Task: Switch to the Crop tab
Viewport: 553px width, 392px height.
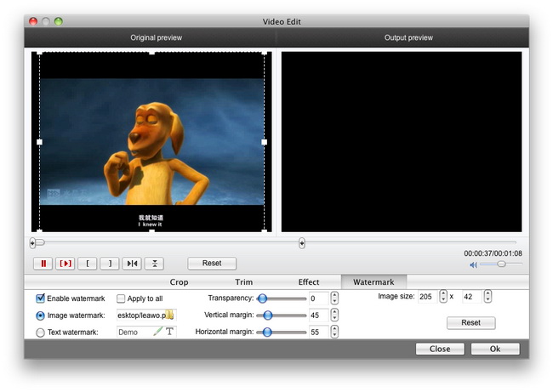Action: click(179, 282)
